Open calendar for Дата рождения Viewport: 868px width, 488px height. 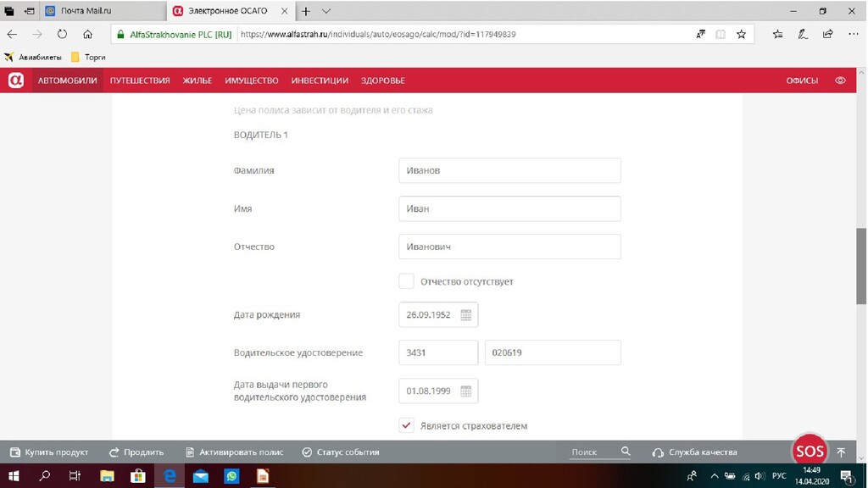click(466, 315)
